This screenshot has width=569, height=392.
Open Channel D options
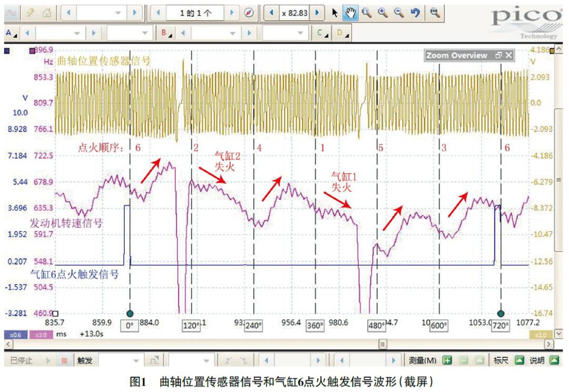(x=342, y=33)
